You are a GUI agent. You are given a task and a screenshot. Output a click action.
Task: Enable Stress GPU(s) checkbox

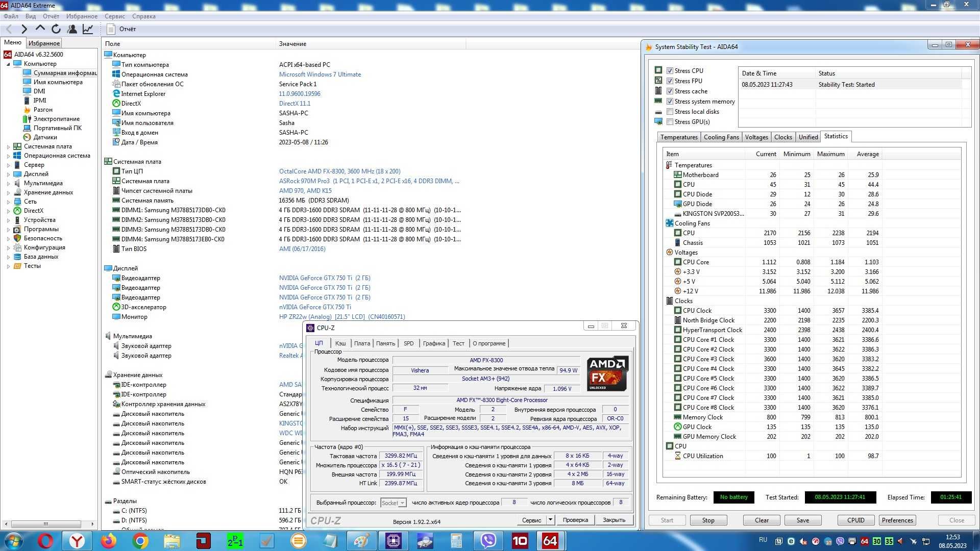tap(670, 122)
